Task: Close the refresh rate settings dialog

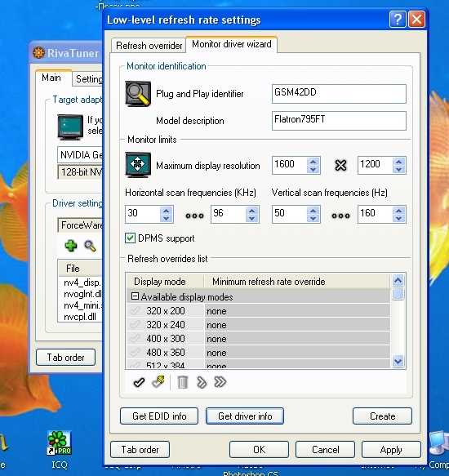Action: 416,20
